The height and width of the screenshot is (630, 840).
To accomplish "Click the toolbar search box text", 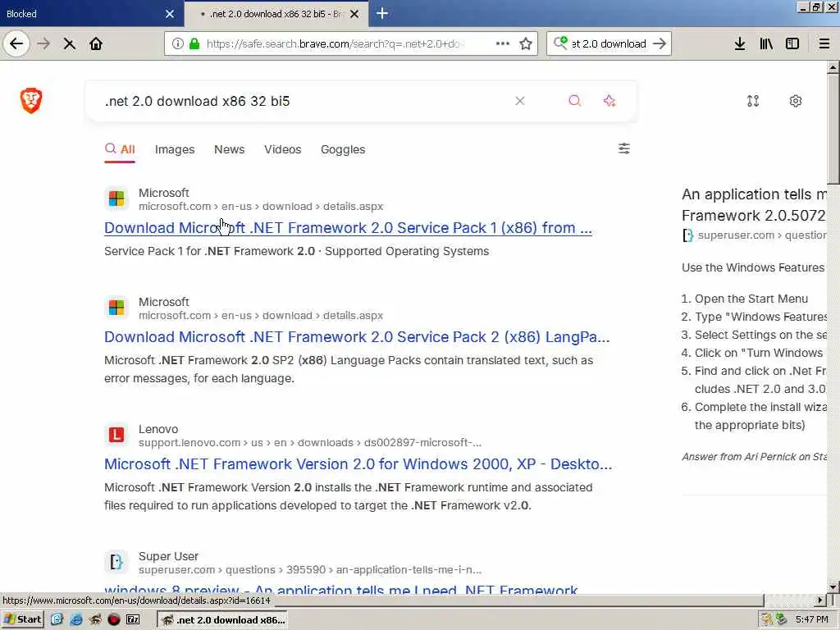I will 609,44.
